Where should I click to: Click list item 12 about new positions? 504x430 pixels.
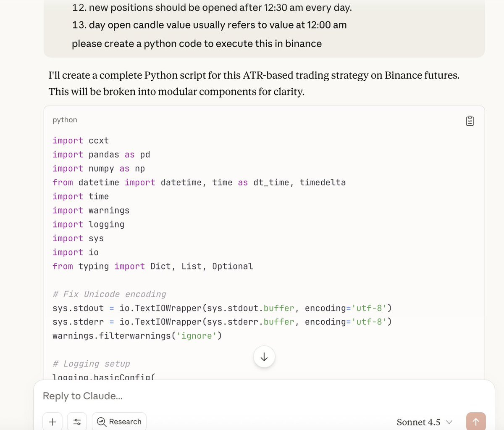212,8
